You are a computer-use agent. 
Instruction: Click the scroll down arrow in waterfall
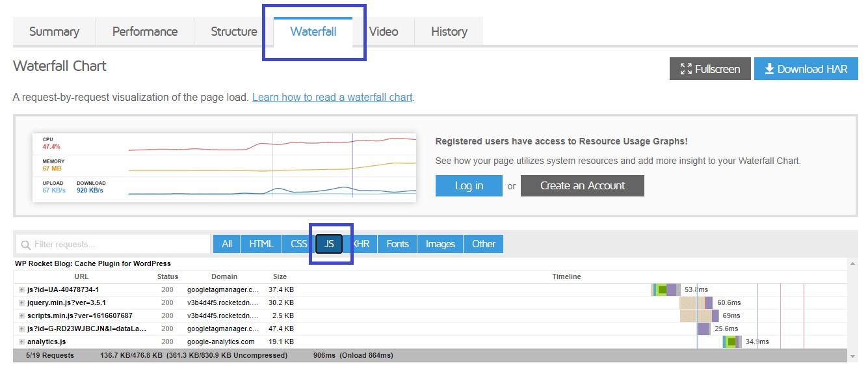click(852, 356)
